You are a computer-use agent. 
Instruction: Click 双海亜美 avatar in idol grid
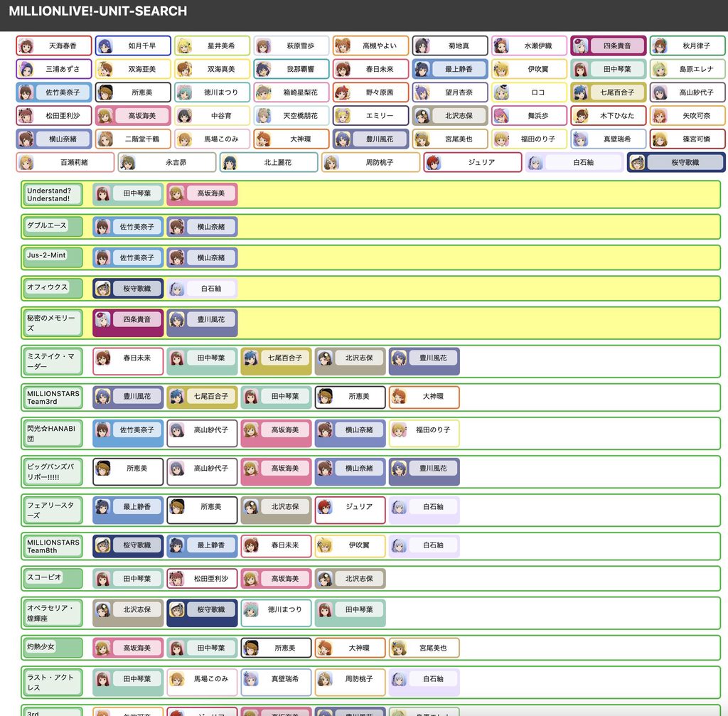coord(105,69)
